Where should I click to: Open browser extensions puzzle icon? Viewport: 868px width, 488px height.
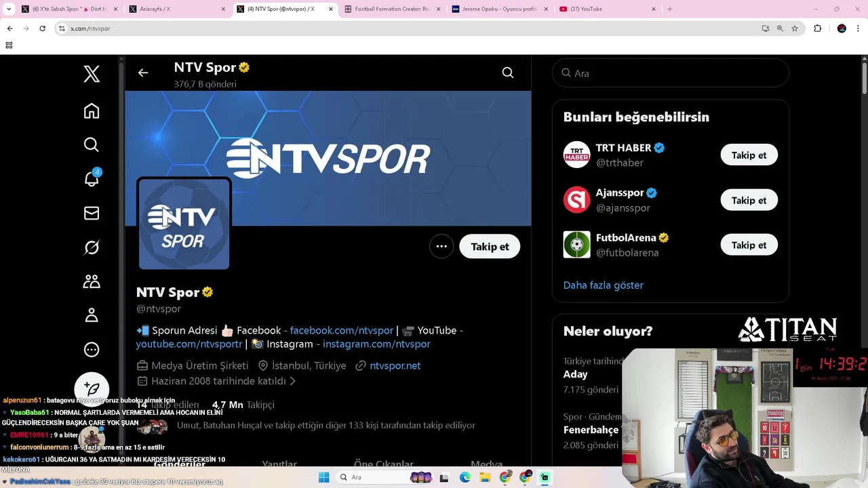click(x=817, y=28)
